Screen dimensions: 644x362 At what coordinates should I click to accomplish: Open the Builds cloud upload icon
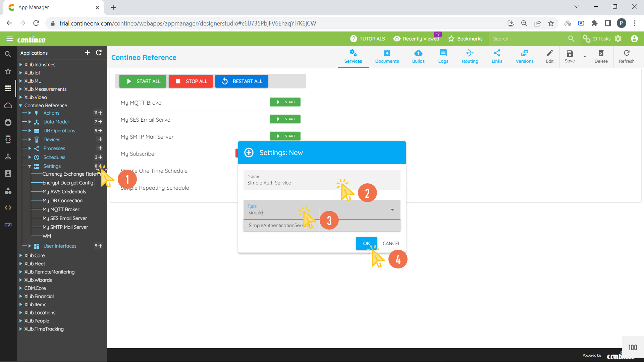click(418, 53)
